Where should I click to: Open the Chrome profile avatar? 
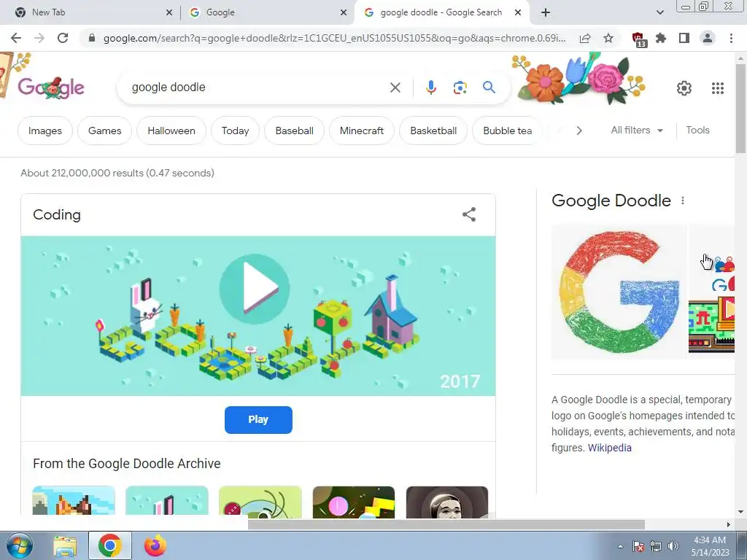tap(708, 38)
